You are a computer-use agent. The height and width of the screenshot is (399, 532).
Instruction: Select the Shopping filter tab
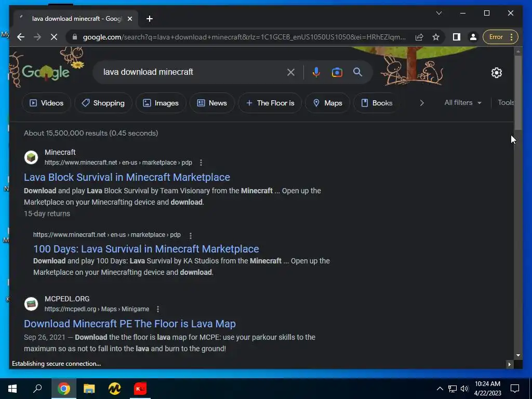coord(103,103)
